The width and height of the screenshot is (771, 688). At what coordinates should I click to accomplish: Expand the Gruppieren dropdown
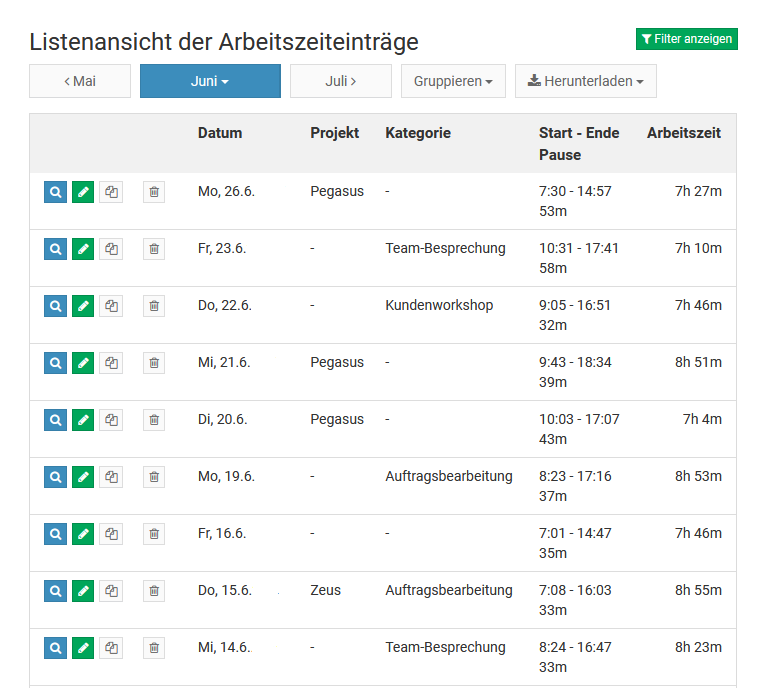pos(453,81)
